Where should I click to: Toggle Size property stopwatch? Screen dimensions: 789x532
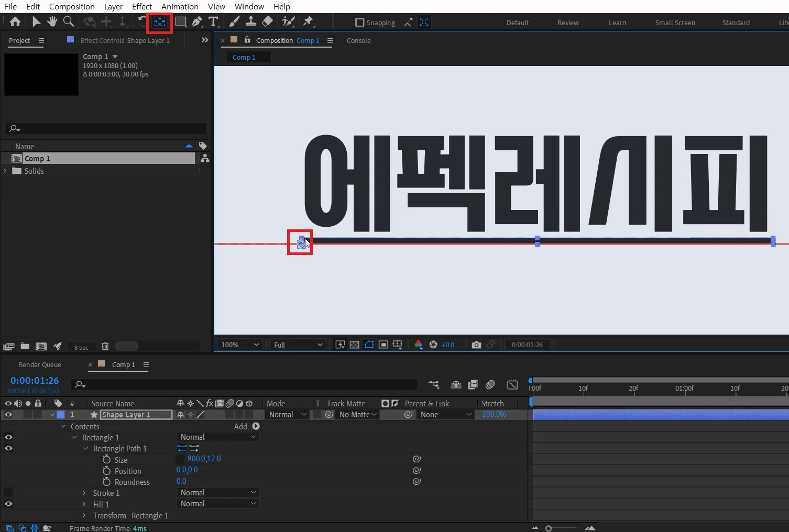[x=106, y=459]
